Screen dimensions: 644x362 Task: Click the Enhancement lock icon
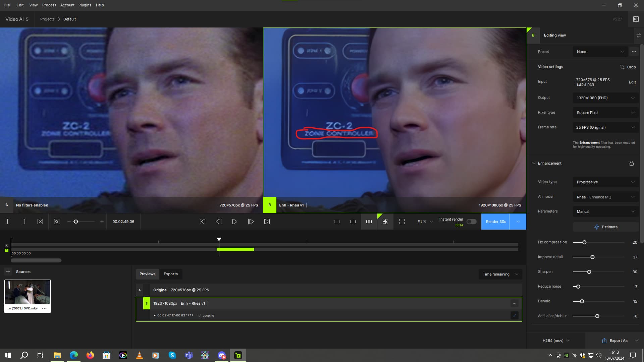coord(632,163)
